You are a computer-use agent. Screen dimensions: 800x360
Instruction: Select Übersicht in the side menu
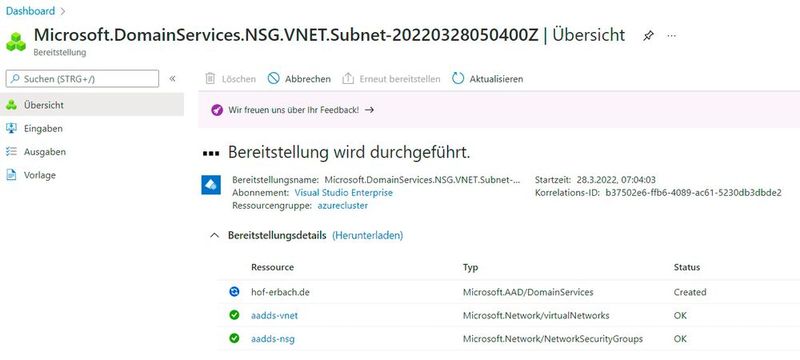click(x=92, y=105)
